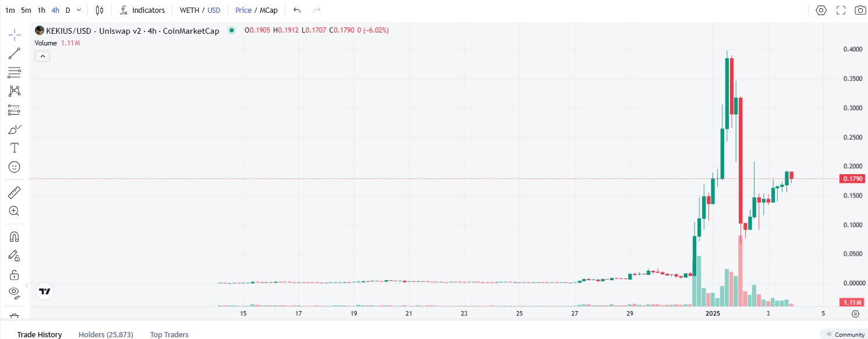
Task: Select the brush drawing tool
Action: click(15, 129)
